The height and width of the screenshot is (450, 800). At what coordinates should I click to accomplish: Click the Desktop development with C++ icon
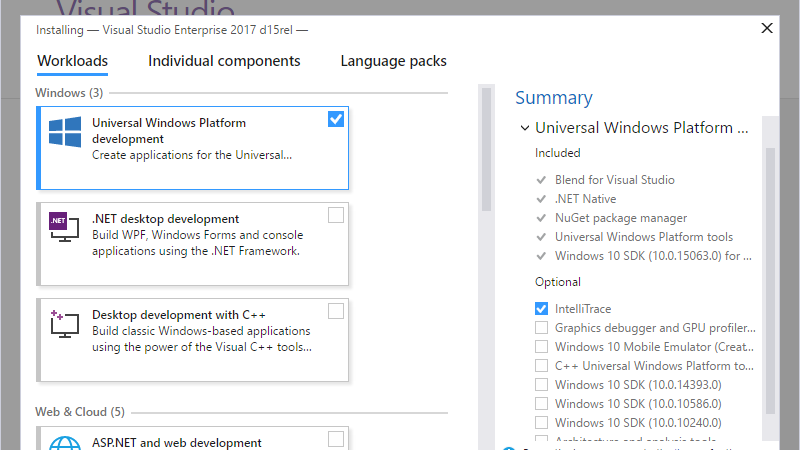(64, 323)
